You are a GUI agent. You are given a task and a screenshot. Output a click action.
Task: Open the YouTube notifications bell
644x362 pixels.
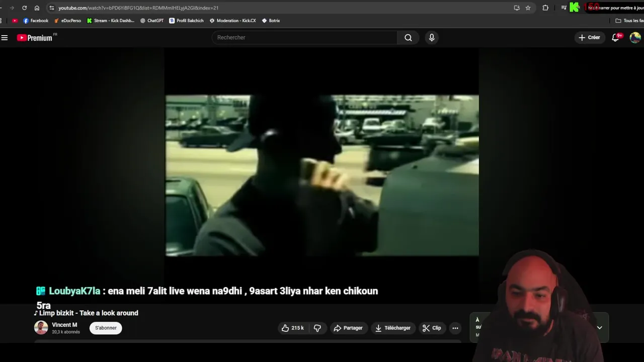616,37
